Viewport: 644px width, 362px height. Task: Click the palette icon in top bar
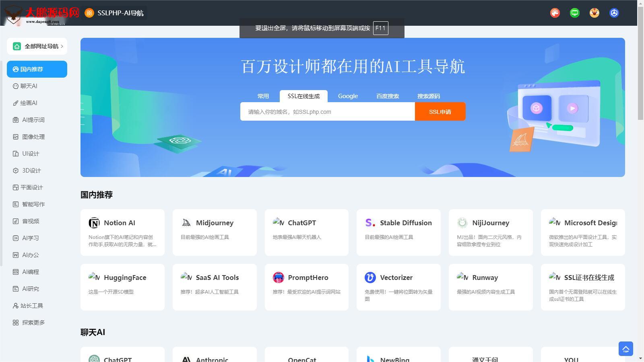pos(555,13)
